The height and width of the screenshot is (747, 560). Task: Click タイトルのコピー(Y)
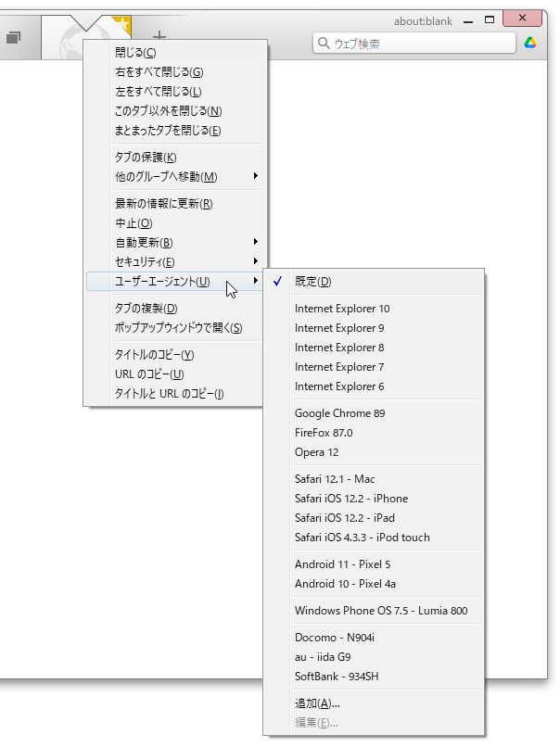(174, 354)
